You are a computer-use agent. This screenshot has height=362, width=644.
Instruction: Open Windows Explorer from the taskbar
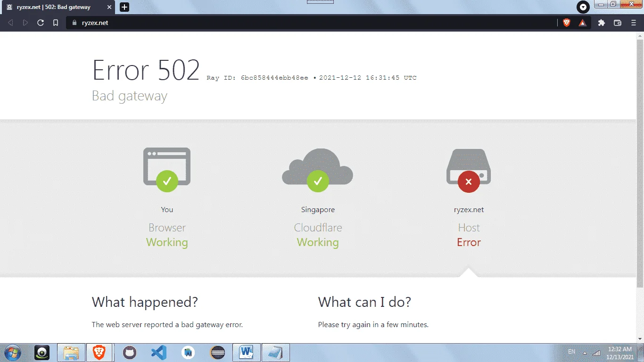pos(71,353)
